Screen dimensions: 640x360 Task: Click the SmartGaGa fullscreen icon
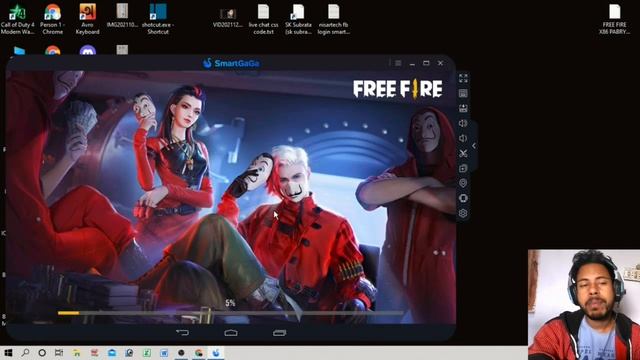point(463,78)
